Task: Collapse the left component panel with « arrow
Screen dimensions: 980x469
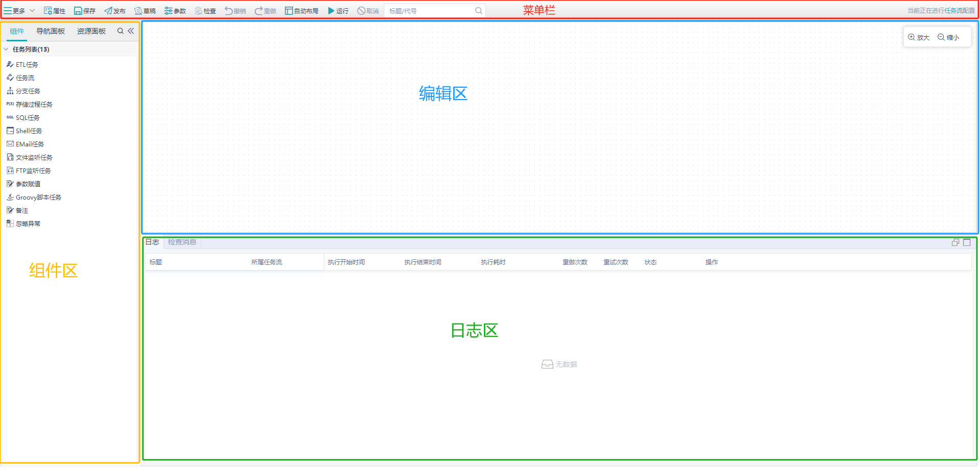Action: 131,31
